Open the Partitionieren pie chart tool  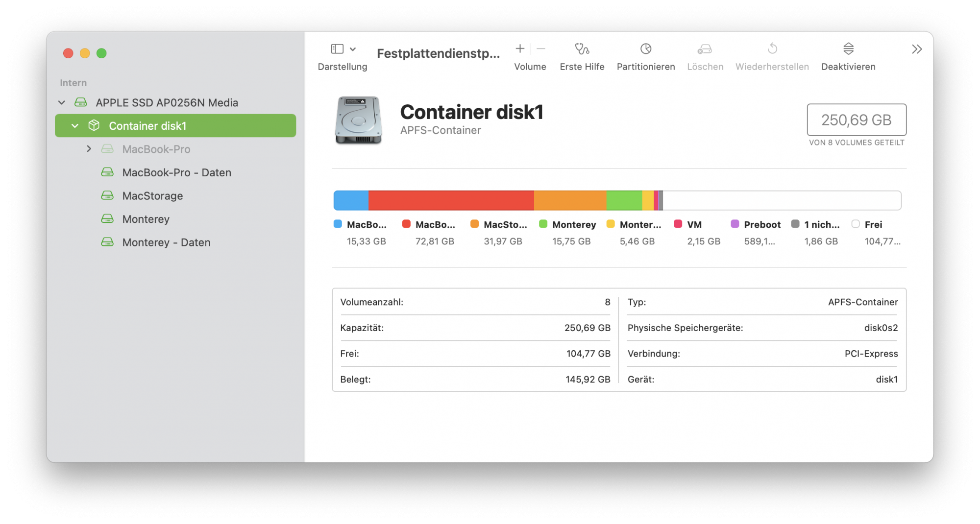click(x=646, y=48)
